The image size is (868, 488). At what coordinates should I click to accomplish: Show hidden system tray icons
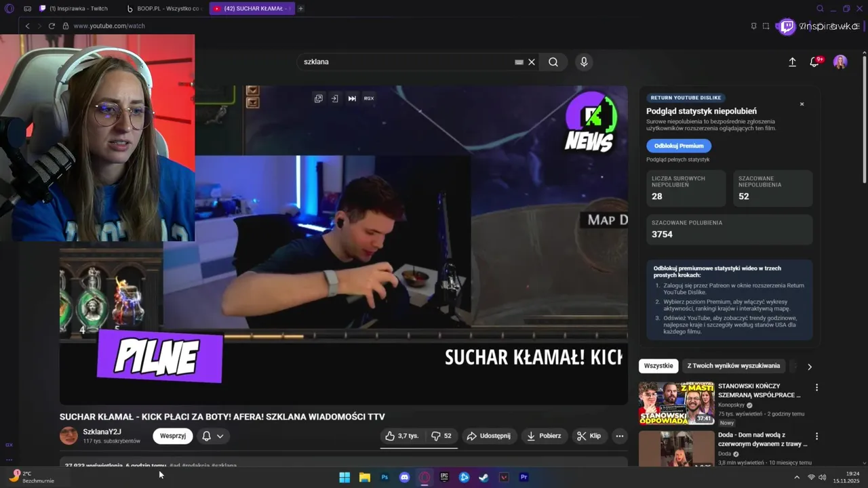[797, 477]
